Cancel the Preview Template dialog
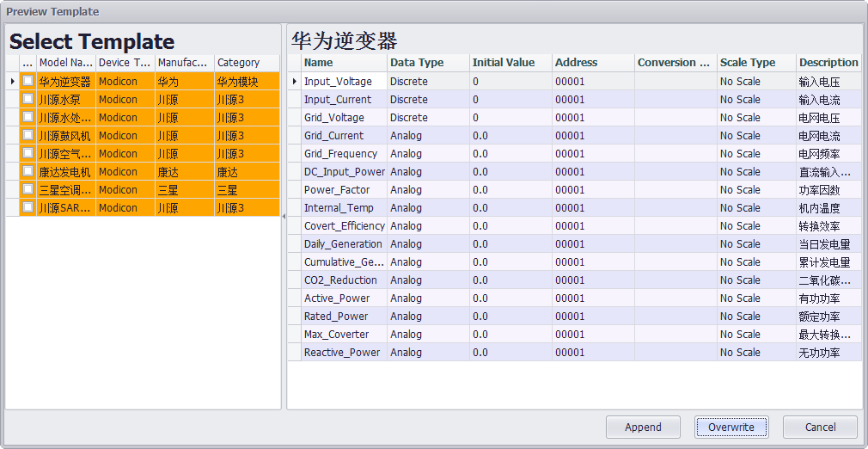The height and width of the screenshot is (449, 868). (820, 427)
